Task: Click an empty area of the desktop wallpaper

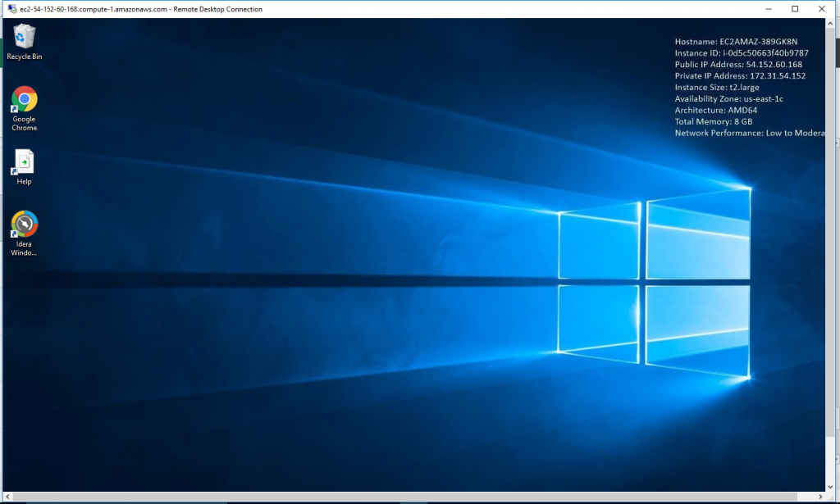Action: click(328, 410)
